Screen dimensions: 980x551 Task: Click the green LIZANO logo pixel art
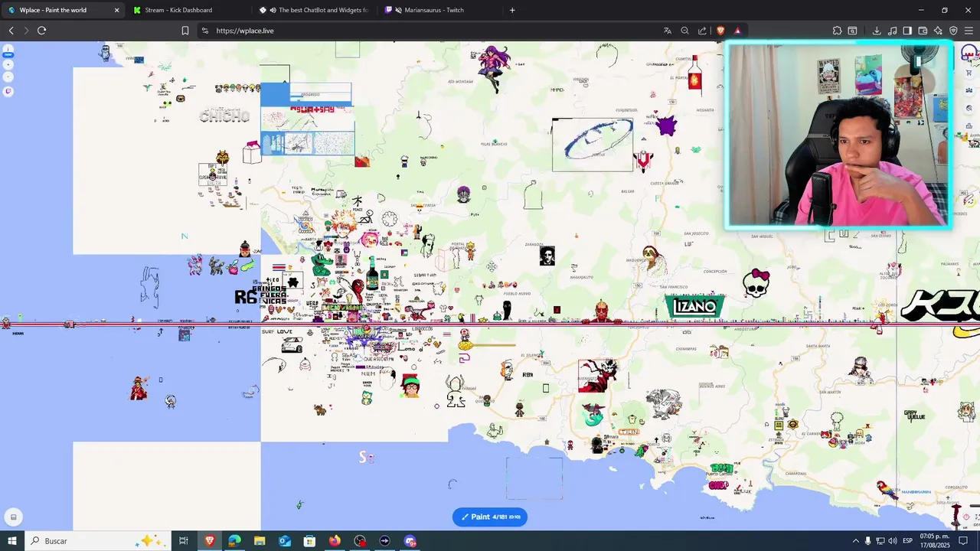click(x=694, y=307)
